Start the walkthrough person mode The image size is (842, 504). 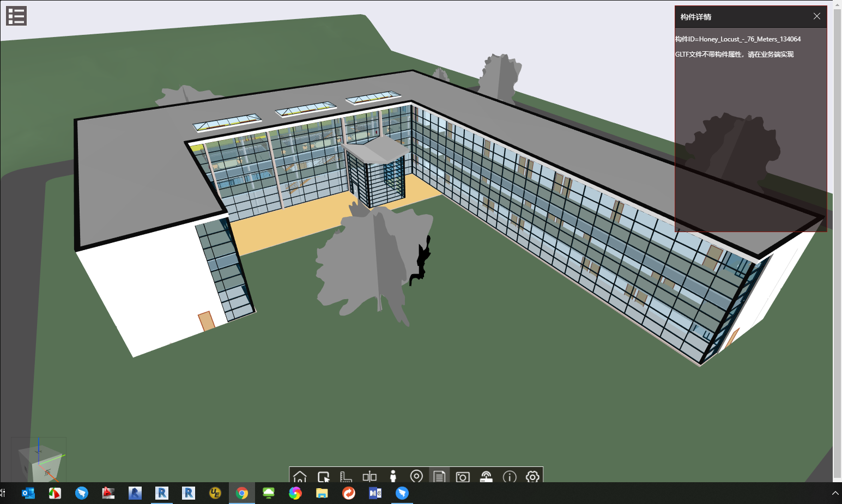(393, 477)
